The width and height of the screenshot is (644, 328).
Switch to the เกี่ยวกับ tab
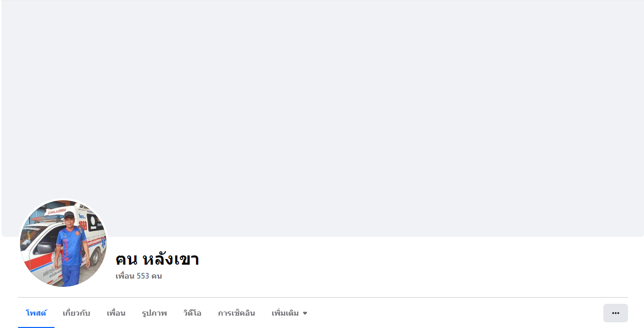point(76,313)
